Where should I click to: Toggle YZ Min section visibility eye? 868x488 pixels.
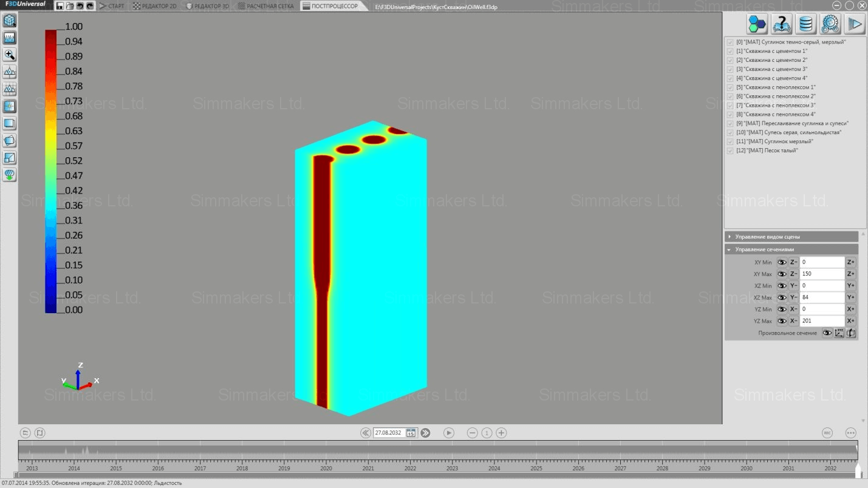(782, 309)
